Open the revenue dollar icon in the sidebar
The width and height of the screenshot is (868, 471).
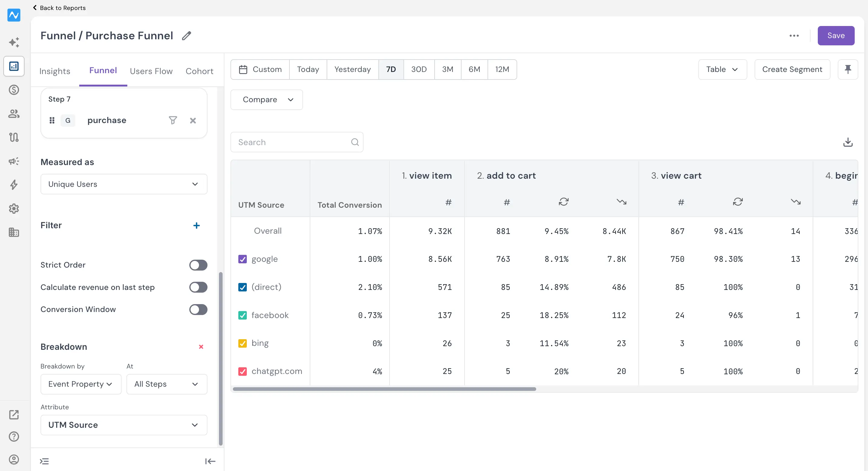click(14, 90)
